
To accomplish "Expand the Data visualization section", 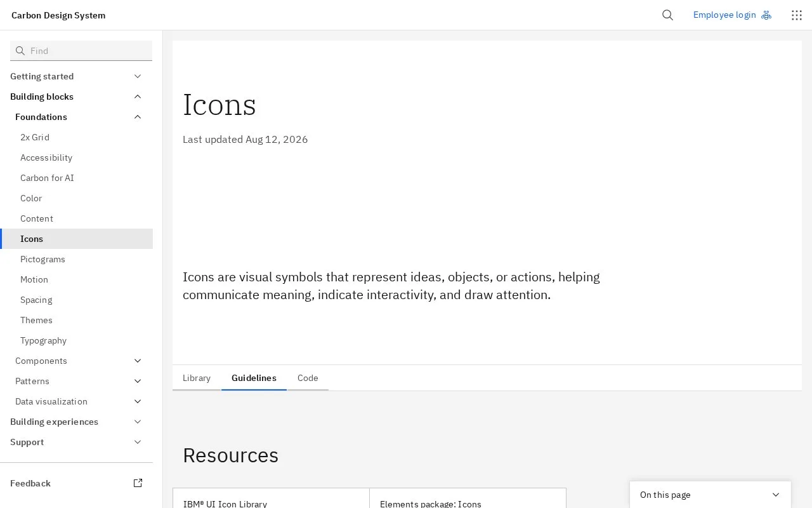I will (76, 401).
